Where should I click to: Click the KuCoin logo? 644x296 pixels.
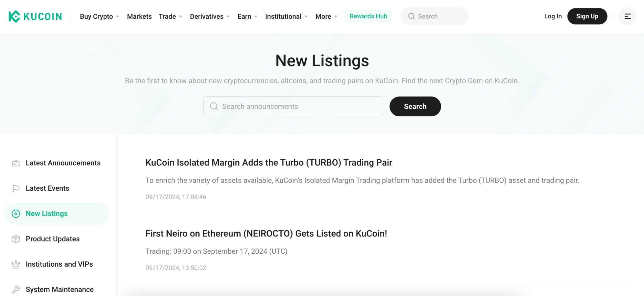[36, 16]
